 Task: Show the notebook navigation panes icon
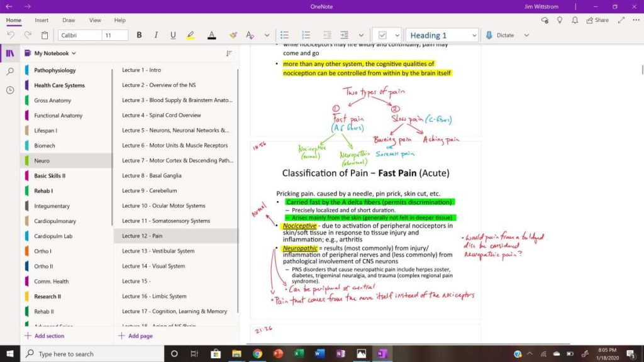click(x=10, y=53)
